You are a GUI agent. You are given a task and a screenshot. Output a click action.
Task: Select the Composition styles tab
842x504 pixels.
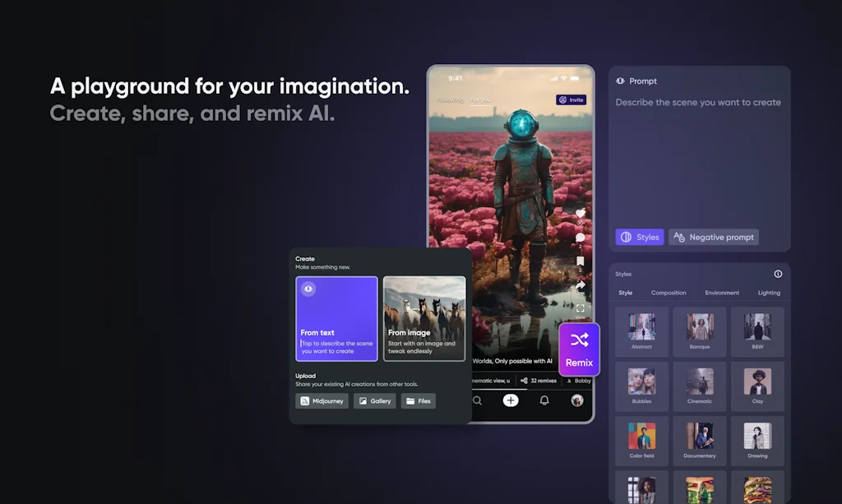[x=669, y=293]
